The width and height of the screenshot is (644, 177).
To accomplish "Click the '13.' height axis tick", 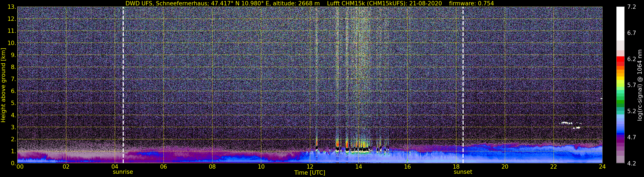I will coord(12,7).
